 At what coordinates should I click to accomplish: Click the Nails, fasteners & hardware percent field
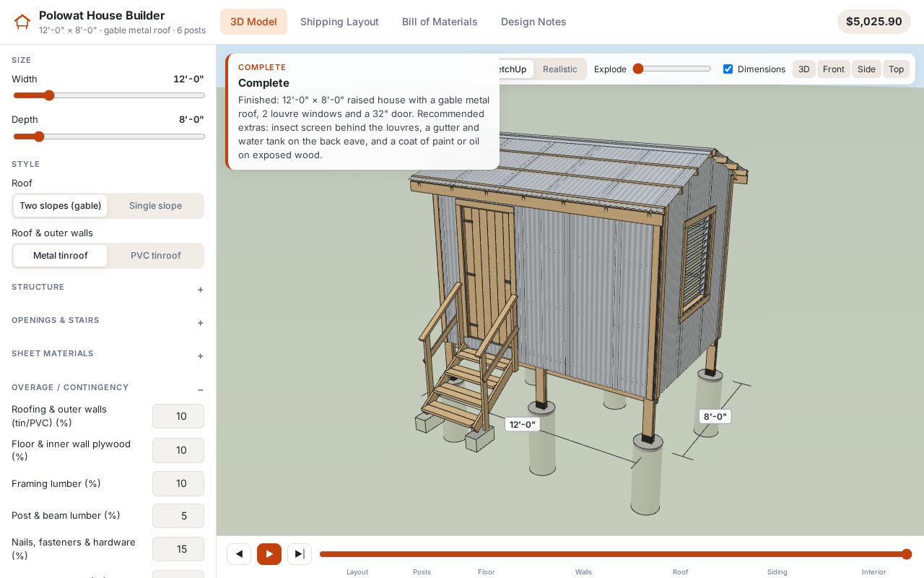pyautogui.click(x=178, y=549)
